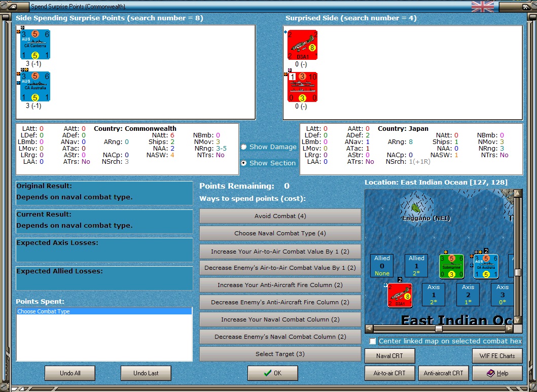Click the map horizontal scrollbar thumb
Image resolution: width=537 pixels, height=392 pixels.
click(x=439, y=329)
